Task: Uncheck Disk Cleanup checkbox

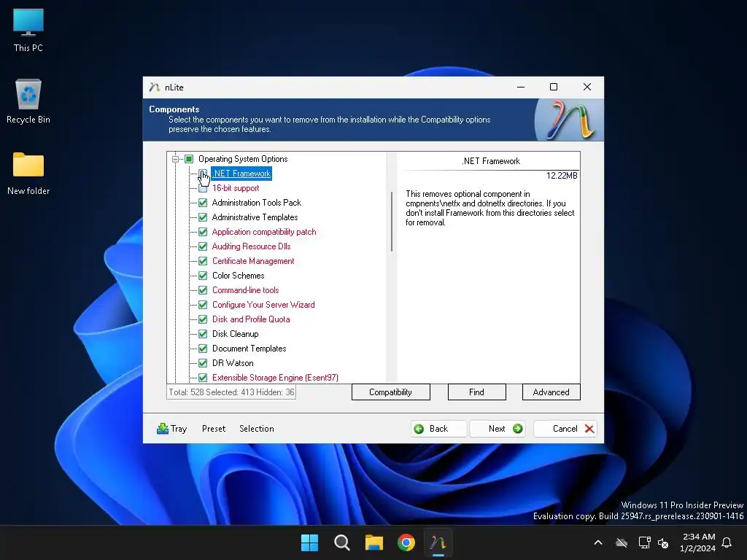Action: tap(203, 334)
